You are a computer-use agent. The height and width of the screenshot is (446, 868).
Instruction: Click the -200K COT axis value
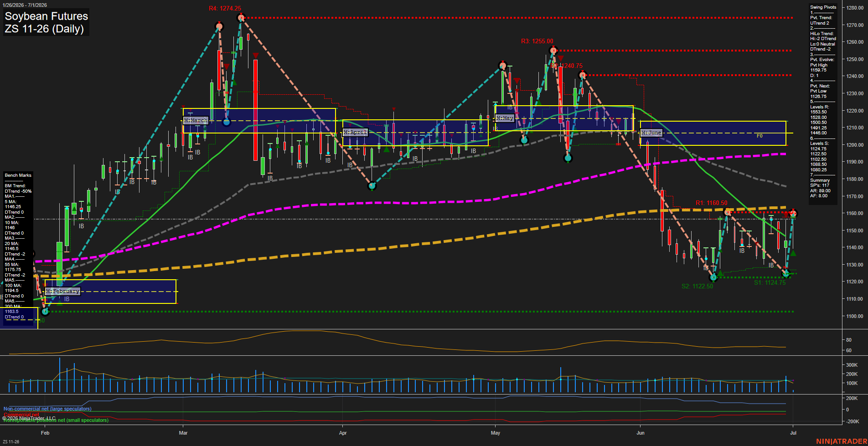point(852,422)
